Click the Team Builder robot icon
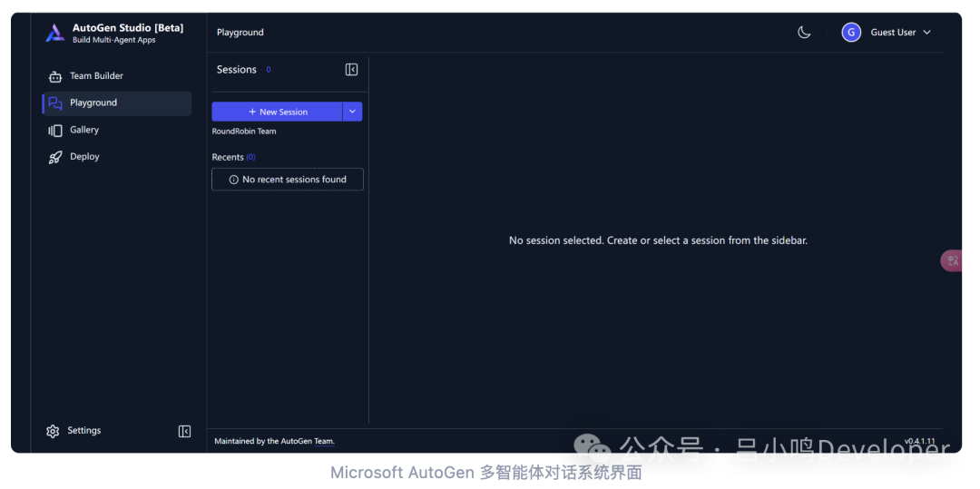This screenshot has height=489, width=980. coord(55,76)
